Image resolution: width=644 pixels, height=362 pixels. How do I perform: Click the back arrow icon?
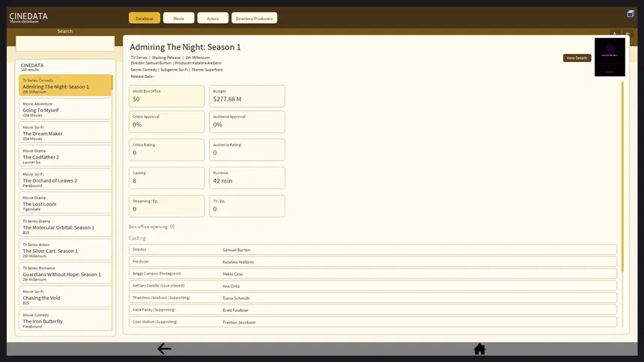pos(164,349)
